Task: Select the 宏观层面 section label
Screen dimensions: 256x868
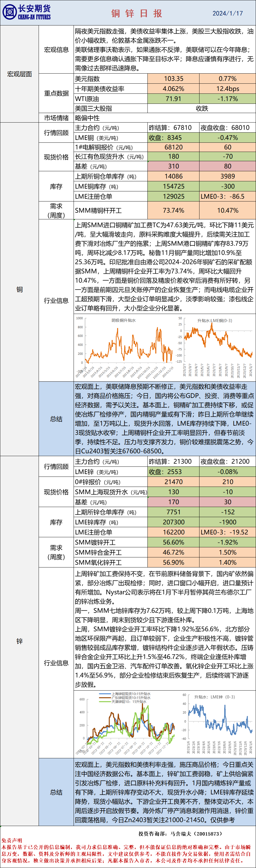Action: [20, 74]
